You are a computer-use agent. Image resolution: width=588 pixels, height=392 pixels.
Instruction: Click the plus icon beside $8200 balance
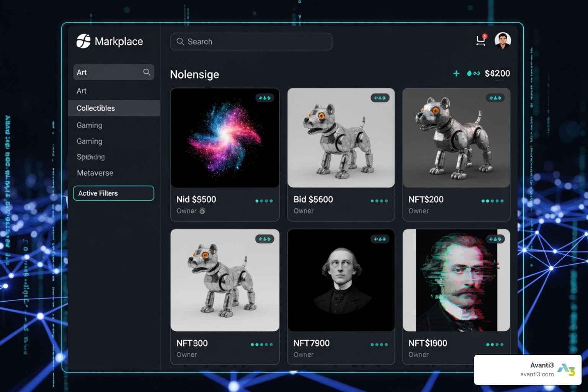(456, 73)
